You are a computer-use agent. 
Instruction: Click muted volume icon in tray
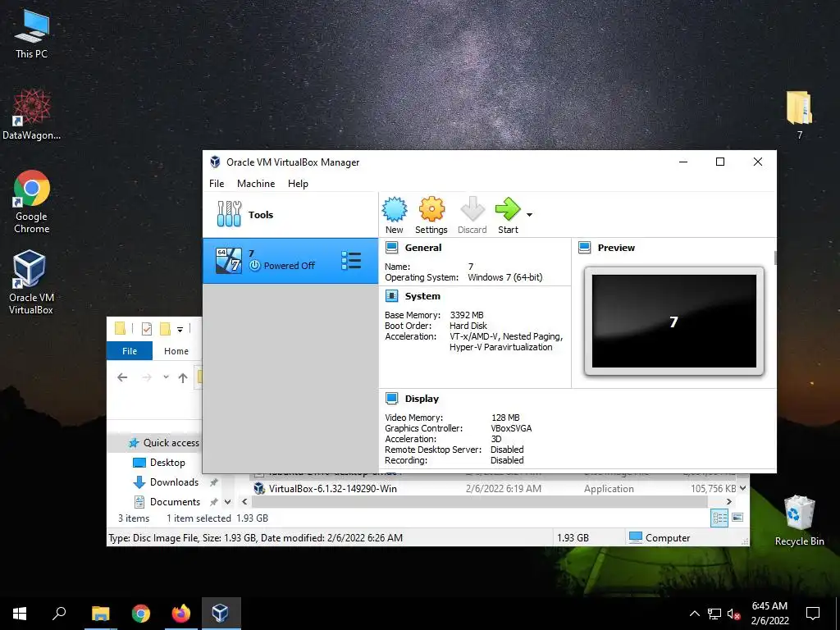point(733,614)
